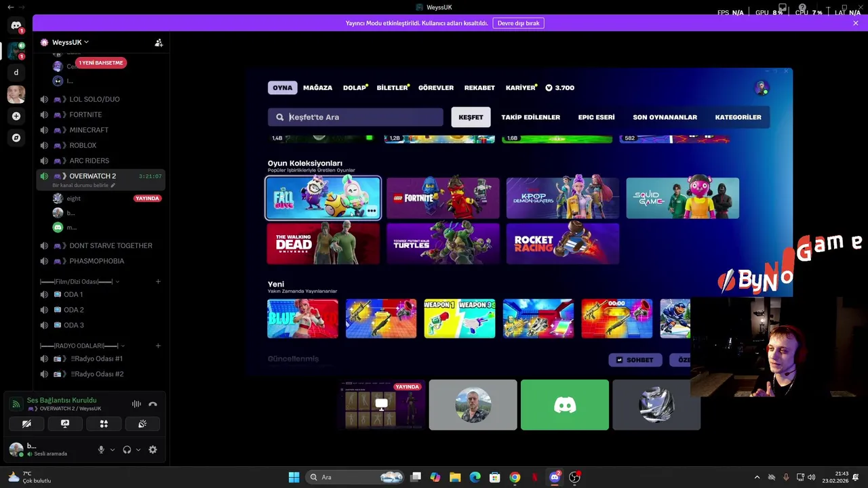The image size is (868, 488).
Task: Open the soundboard in voice panel
Action: click(x=142, y=424)
